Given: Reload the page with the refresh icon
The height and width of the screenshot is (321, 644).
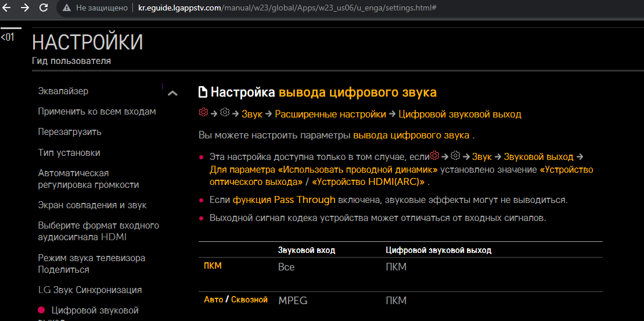Looking at the screenshot, I should coord(44,8).
